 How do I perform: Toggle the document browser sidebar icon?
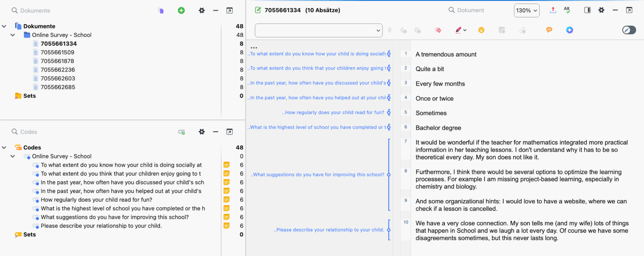point(587,10)
